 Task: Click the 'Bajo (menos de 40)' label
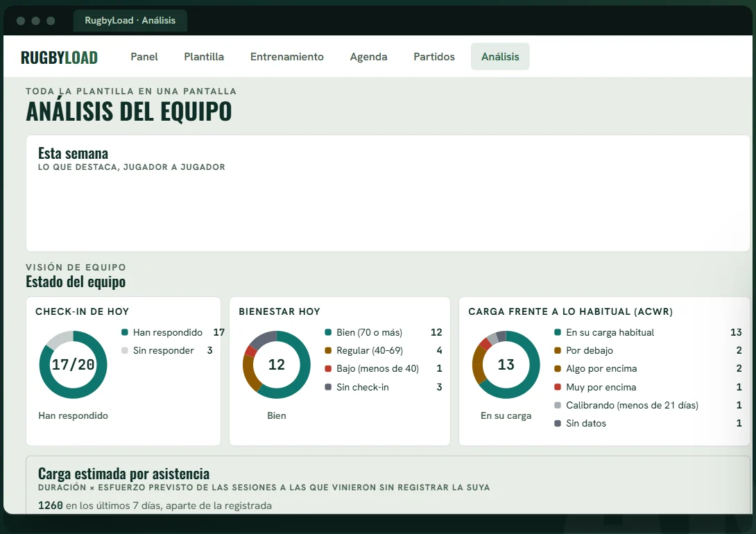click(377, 369)
